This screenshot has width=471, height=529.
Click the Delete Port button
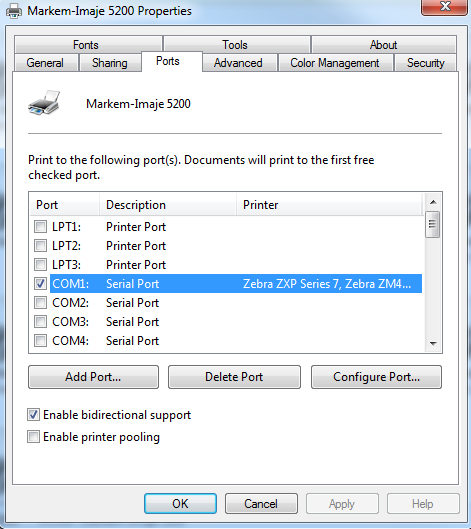[x=234, y=377]
